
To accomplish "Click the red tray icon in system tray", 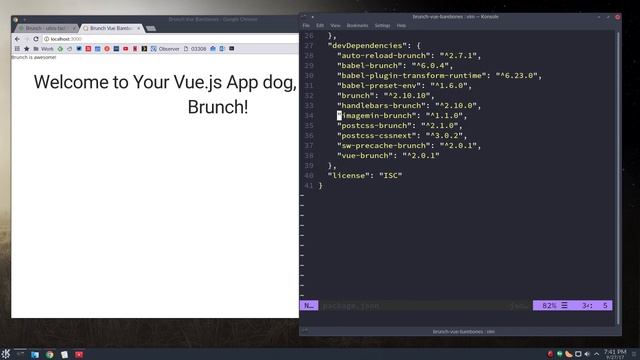I will [x=550, y=354].
